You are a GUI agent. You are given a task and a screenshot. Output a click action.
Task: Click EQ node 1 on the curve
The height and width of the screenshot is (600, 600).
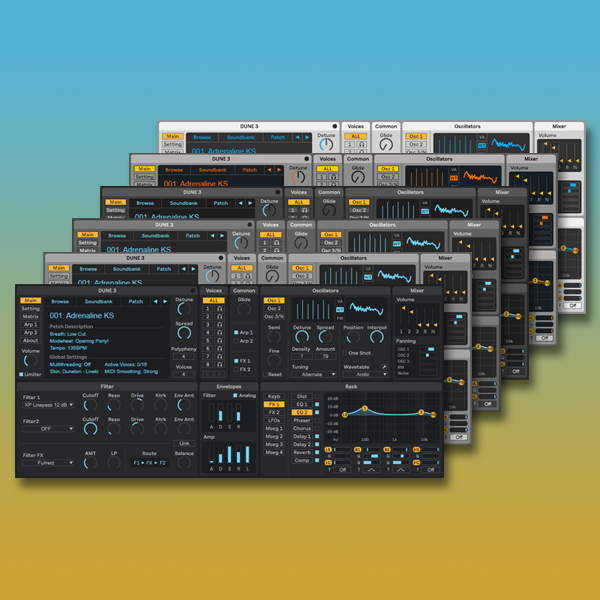(365, 408)
